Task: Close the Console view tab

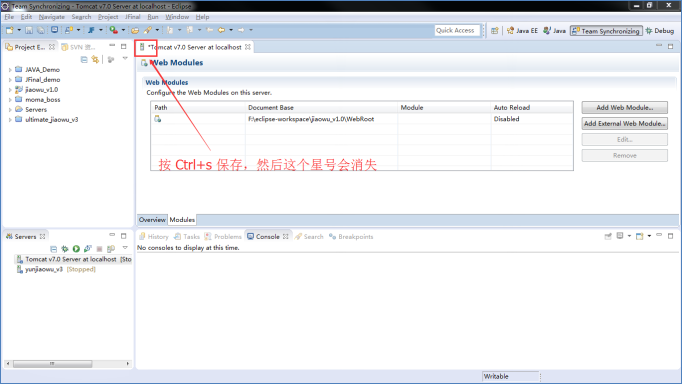Action: pos(285,236)
